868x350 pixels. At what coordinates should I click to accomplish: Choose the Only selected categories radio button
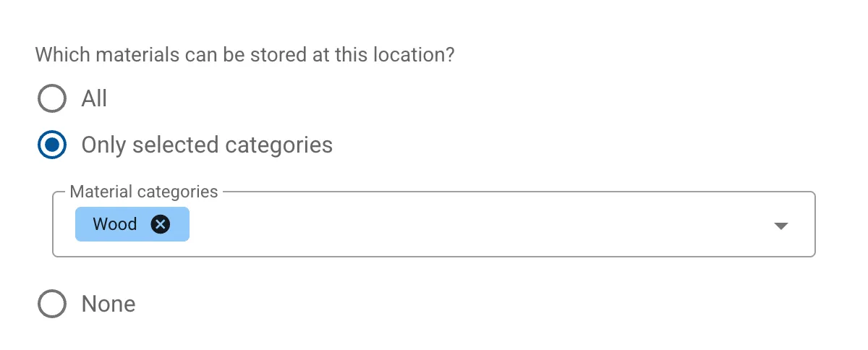[52, 145]
